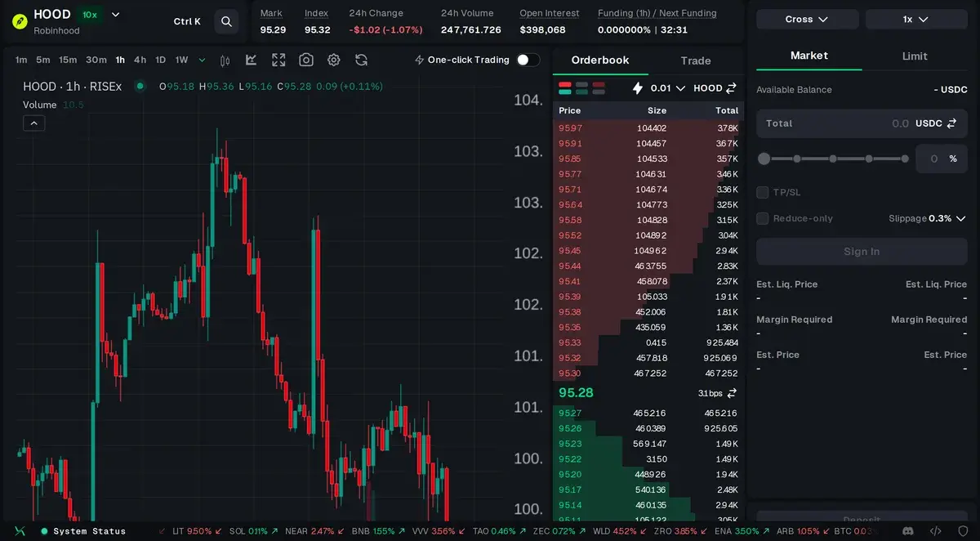The height and width of the screenshot is (541, 980).
Task: Click the percent input box
Action: [942, 159]
